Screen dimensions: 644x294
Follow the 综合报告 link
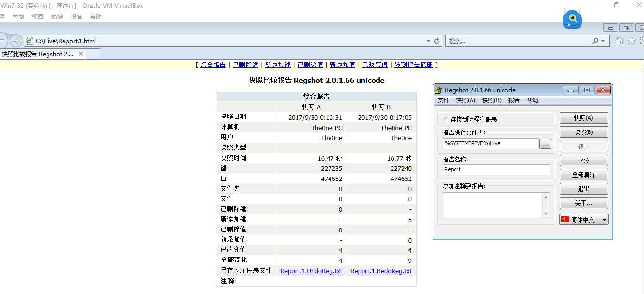(213, 65)
